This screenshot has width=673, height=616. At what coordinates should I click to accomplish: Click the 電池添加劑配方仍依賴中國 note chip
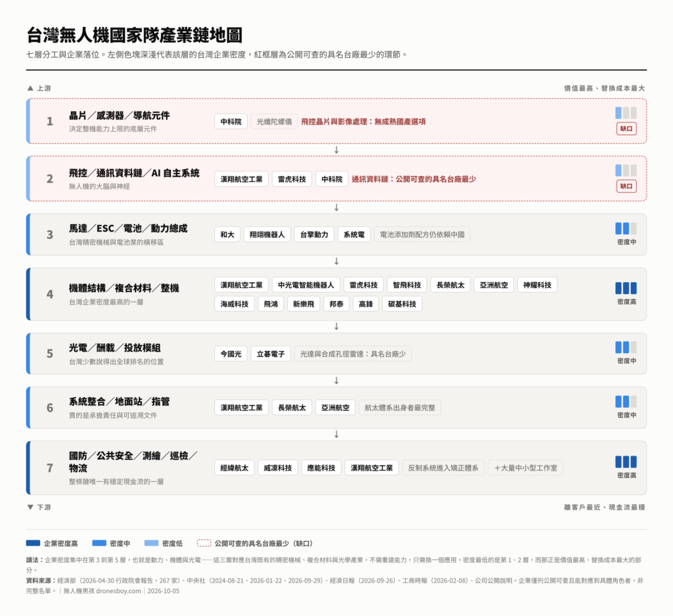(422, 235)
